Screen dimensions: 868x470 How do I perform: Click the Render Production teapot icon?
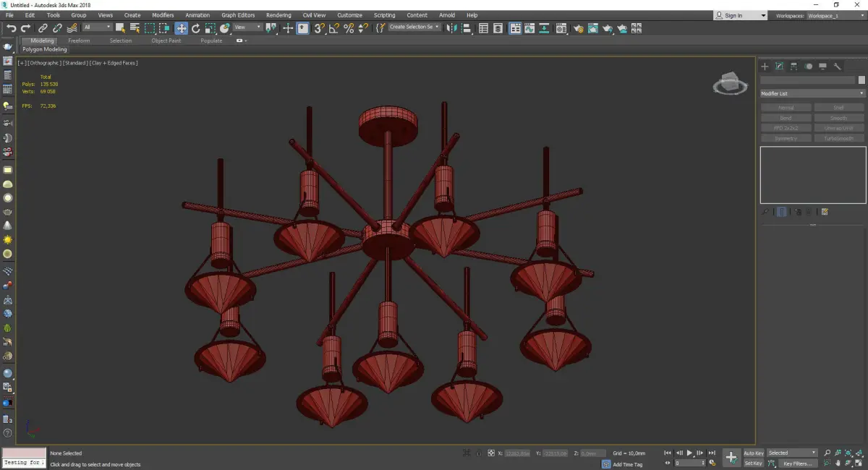608,28
